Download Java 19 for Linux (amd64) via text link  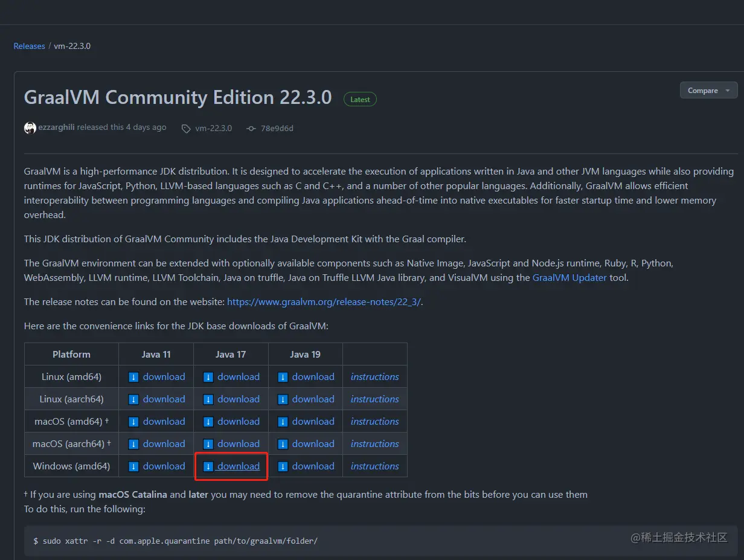(x=313, y=377)
